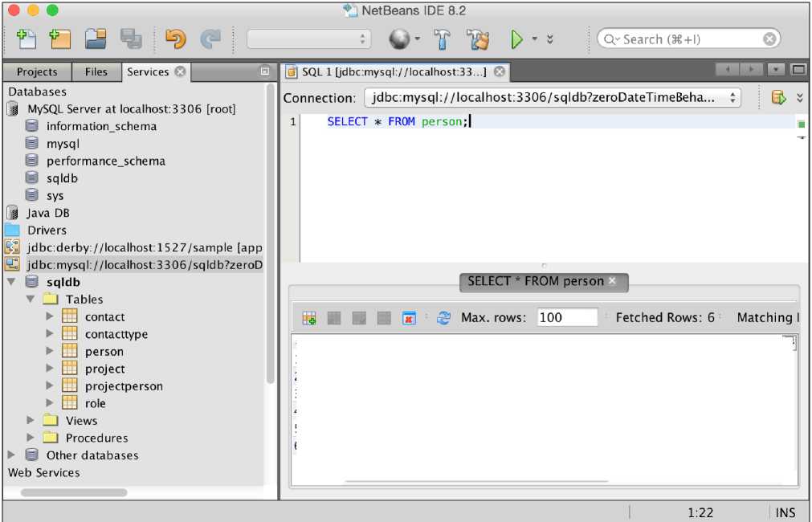Switch to the Files tab

pos(96,72)
